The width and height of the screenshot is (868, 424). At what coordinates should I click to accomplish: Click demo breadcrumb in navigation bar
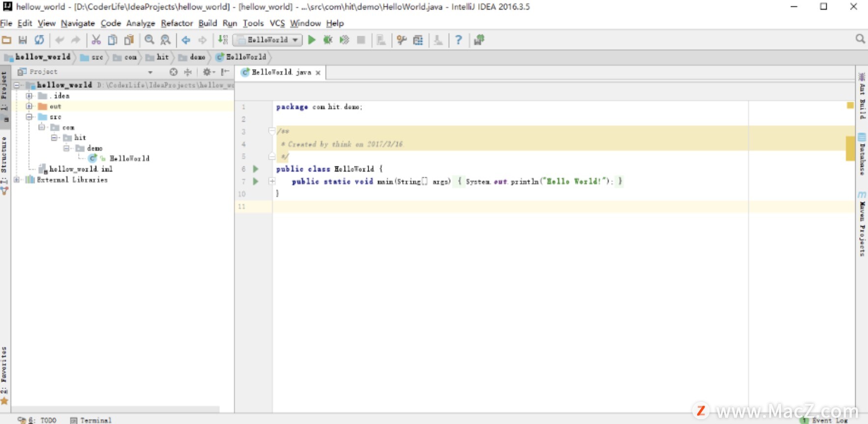192,57
